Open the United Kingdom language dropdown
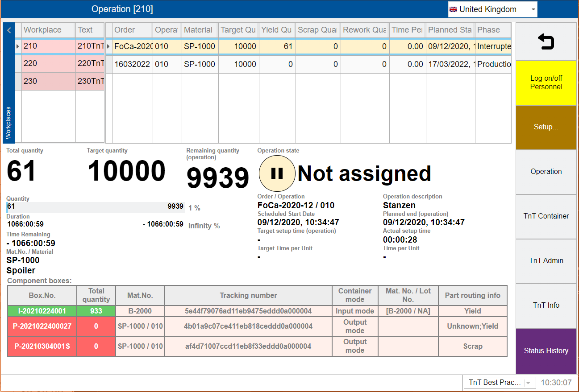This screenshot has height=392, width=579. point(492,9)
